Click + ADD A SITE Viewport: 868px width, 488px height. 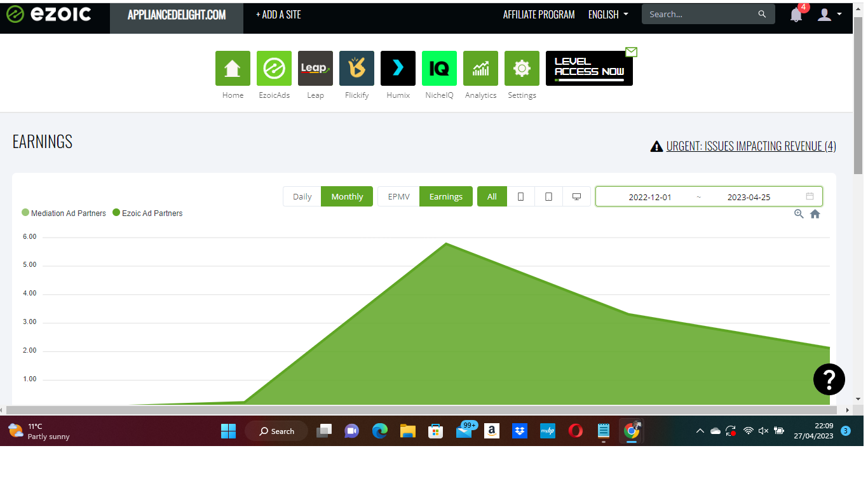coord(278,15)
